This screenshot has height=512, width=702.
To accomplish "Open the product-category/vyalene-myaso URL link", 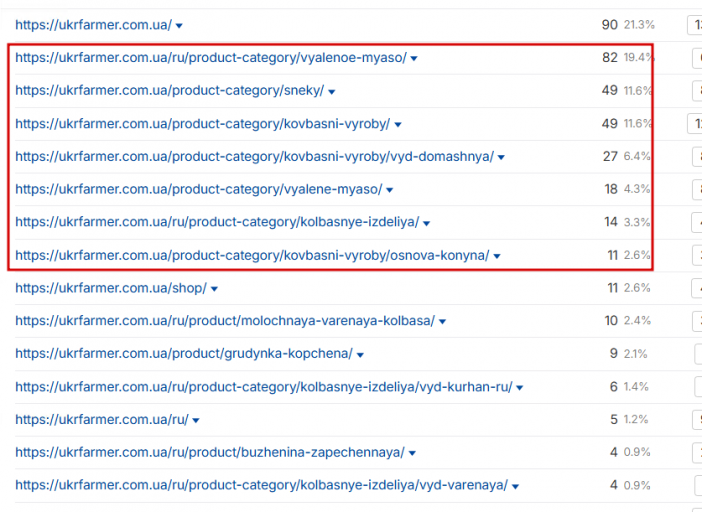I will tap(199, 189).
